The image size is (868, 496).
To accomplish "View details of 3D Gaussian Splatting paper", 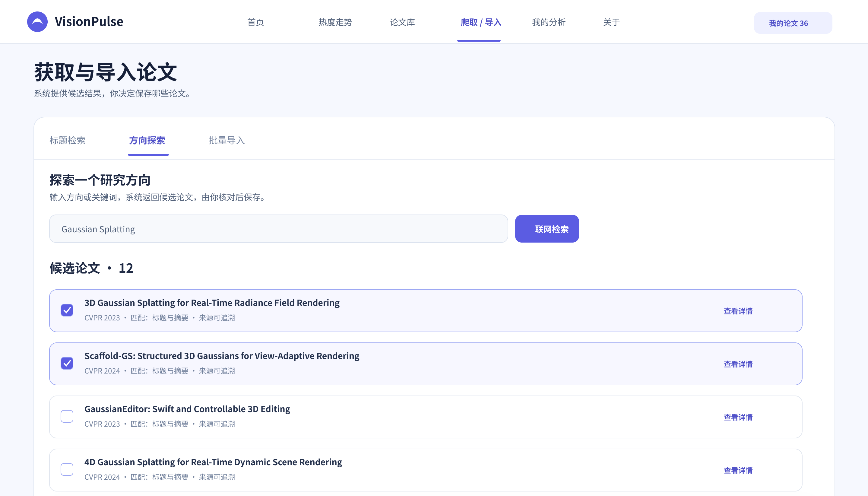I will coord(738,311).
